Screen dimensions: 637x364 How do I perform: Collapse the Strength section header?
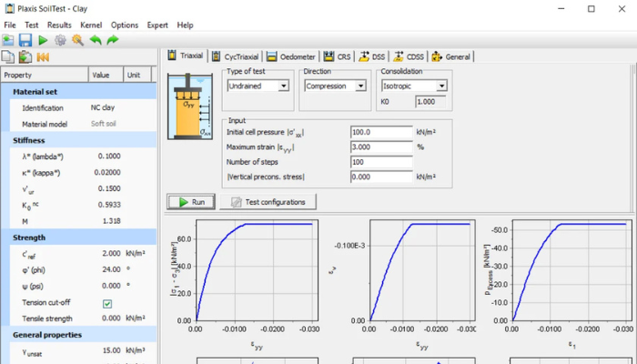tap(79, 238)
